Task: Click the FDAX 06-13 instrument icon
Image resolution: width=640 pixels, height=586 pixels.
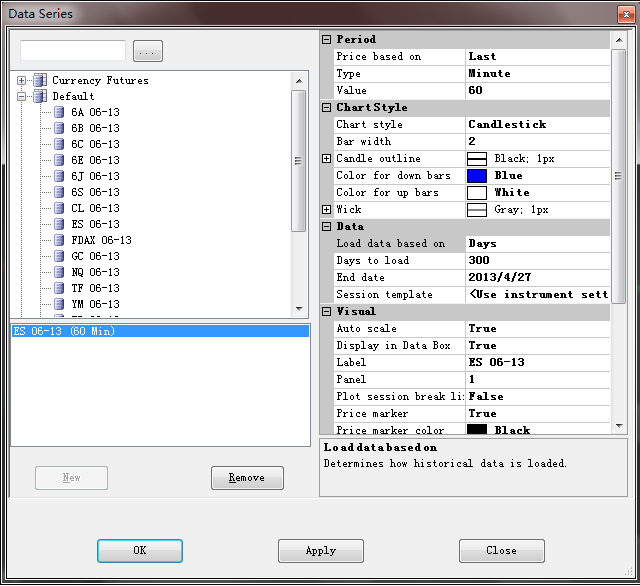Action: [59, 240]
